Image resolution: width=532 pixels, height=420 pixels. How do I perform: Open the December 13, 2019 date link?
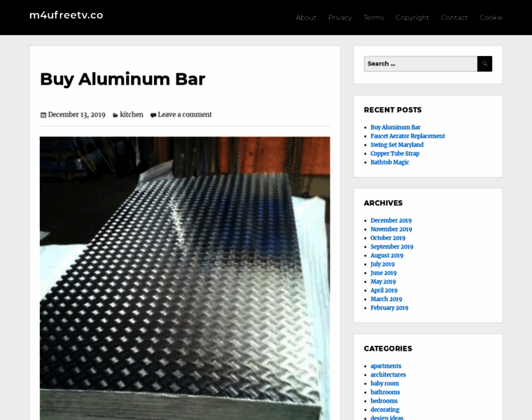(x=77, y=115)
